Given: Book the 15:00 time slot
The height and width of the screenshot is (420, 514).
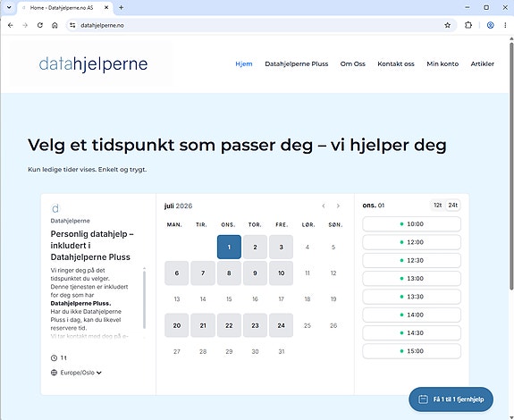Looking at the screenshot, I should click(412, 351).
